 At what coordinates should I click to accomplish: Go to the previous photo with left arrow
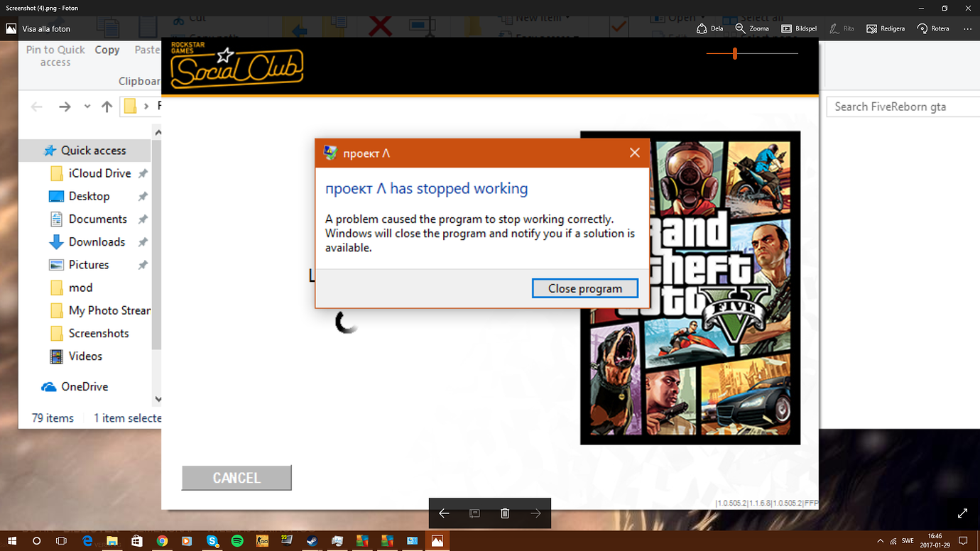(x=444, y=513)
